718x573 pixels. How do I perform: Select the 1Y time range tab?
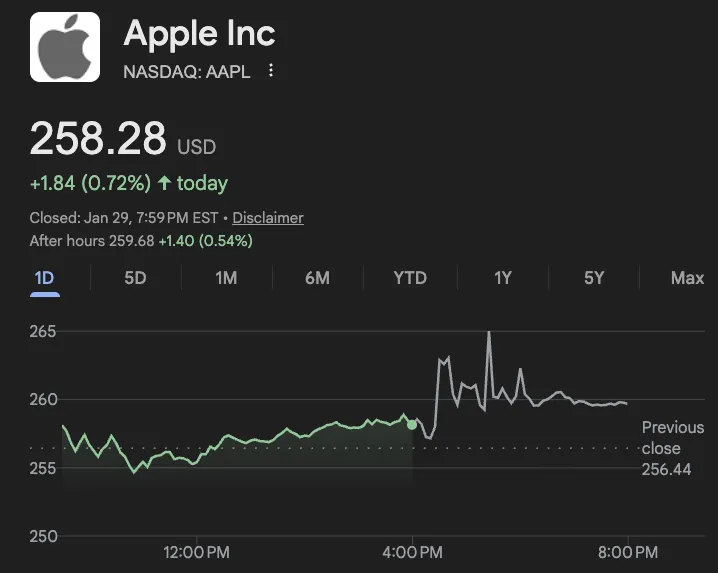(x=502, y=278)
